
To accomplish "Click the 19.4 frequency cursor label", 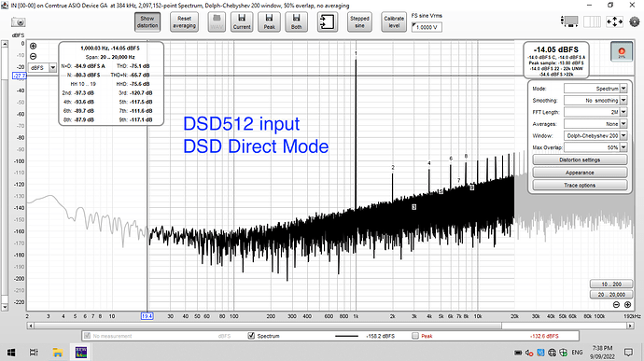I will [147, 316].
